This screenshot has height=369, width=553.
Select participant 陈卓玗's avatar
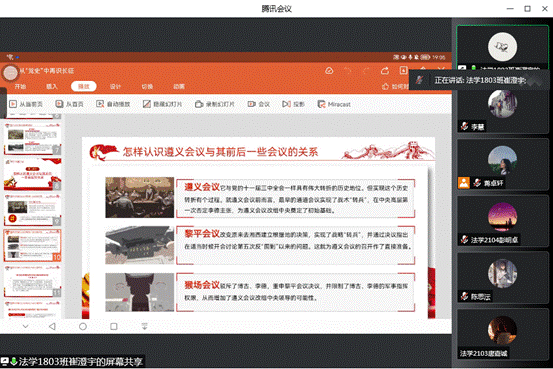tap(503, 160)
